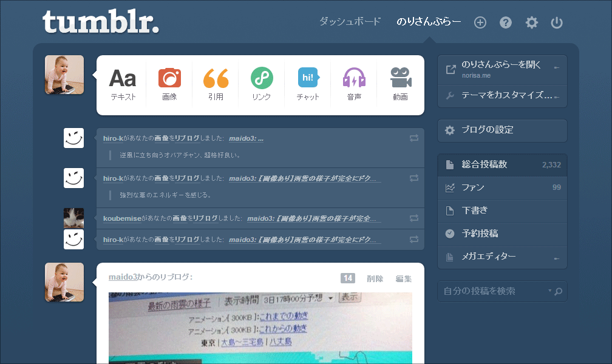Click gear icon beside ブログの設定

tap(450, 130)
